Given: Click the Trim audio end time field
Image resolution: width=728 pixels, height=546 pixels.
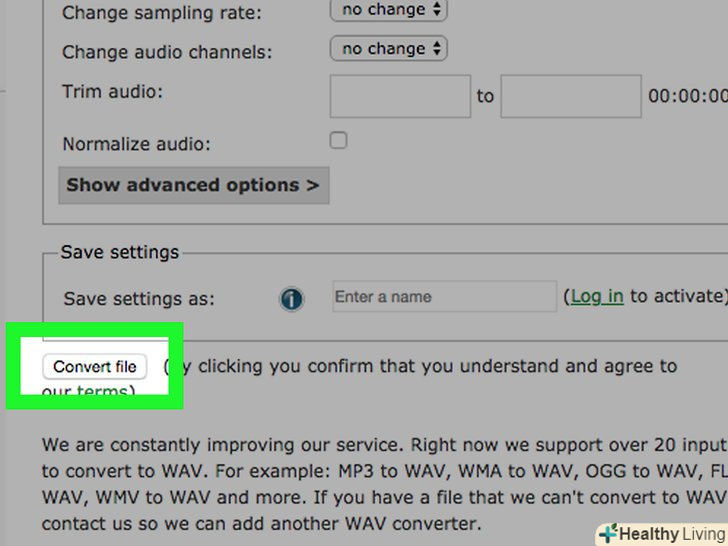Looking at the screenshot, I should [x=570, y=96].
